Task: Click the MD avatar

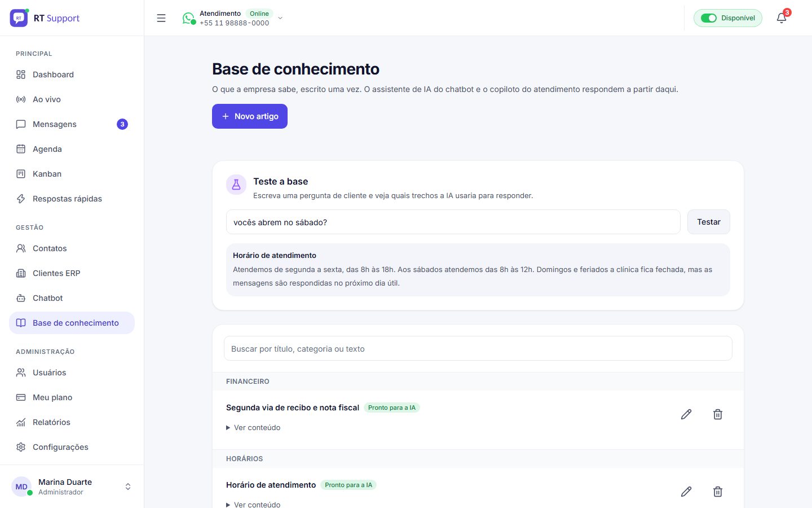Action: [21, 487]
